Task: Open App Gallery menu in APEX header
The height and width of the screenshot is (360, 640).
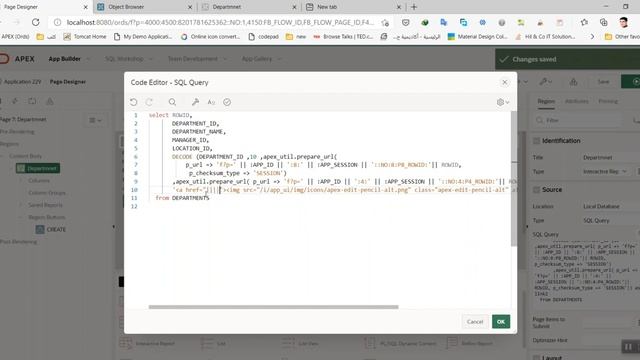Action: (x=261, y=59)
